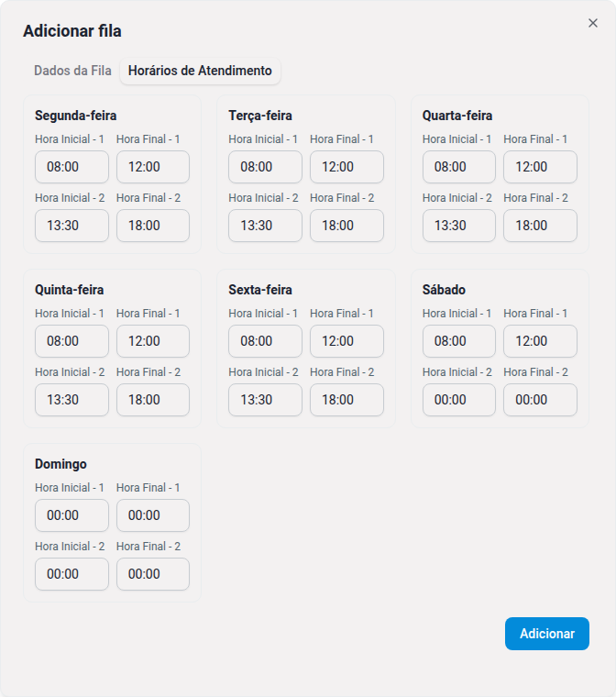This screenshot has height=697, width=616.
Task: Select the Horários de Atendimento tab
Action: 200,71
